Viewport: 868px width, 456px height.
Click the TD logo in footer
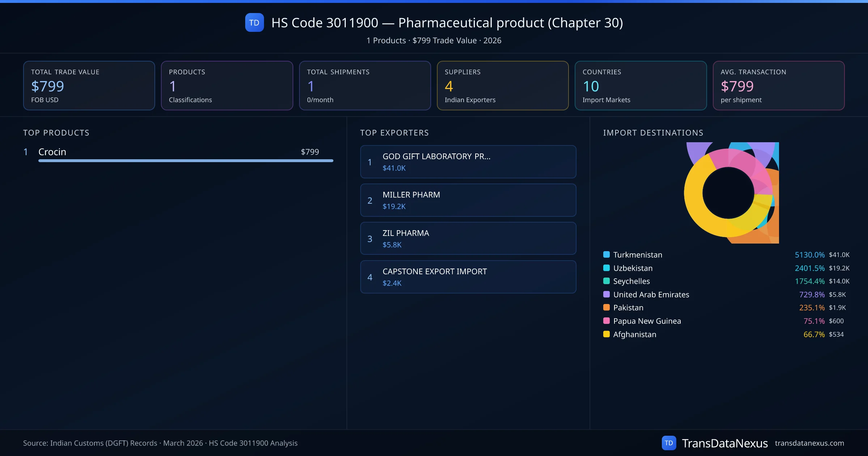point(669,443)
